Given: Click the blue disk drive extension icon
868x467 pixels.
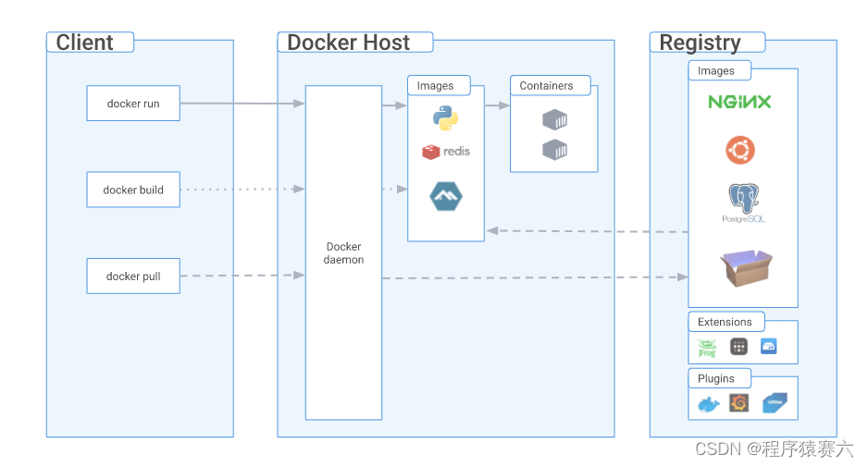Looking at the screenshot, I should pos(768,347).
